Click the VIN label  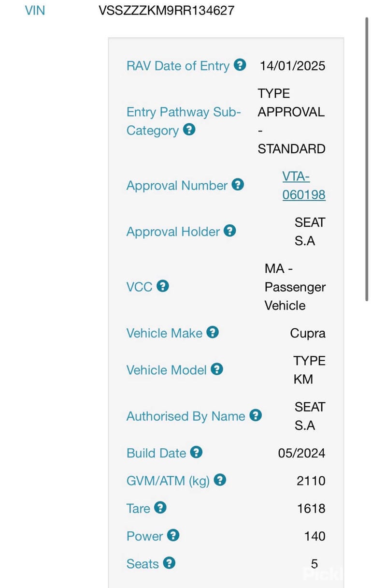(x=35, y=10)
